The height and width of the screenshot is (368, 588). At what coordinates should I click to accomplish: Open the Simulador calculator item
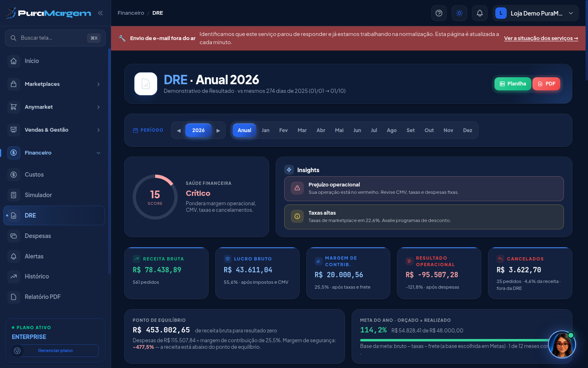[x=54, y=195]
